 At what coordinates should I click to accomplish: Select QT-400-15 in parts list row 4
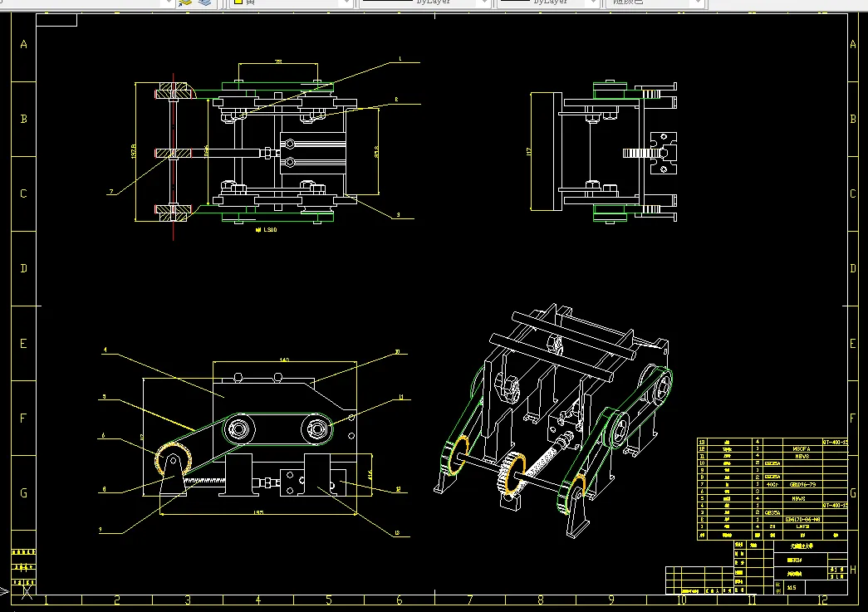pos(835,505)
